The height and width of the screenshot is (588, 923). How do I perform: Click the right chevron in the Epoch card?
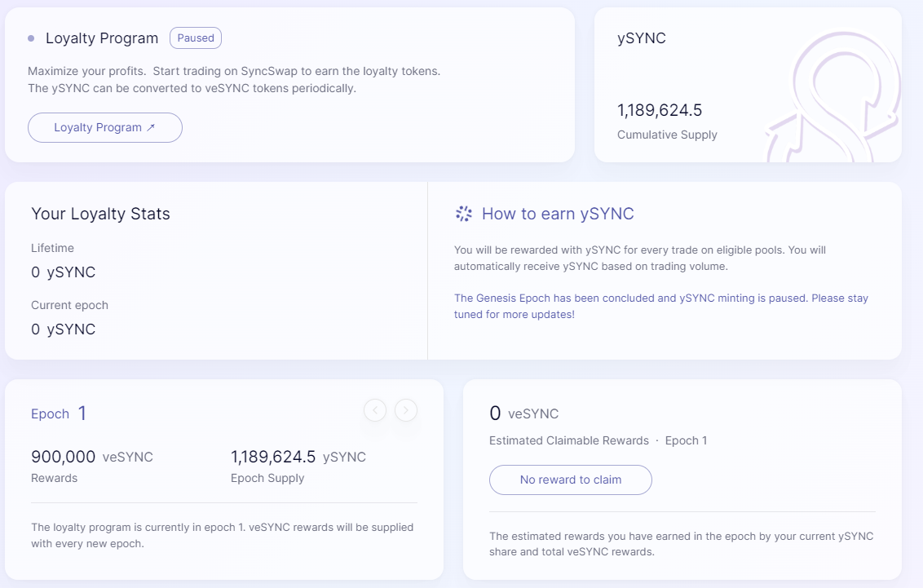(x=406, y=410)
